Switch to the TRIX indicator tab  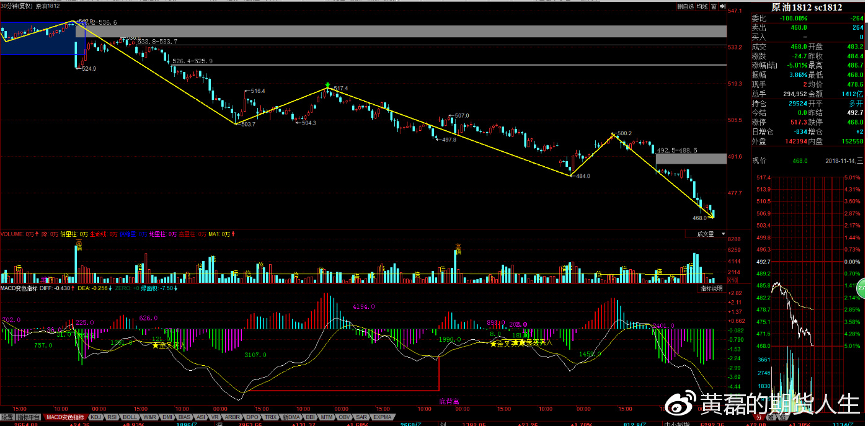click(270, 417)
